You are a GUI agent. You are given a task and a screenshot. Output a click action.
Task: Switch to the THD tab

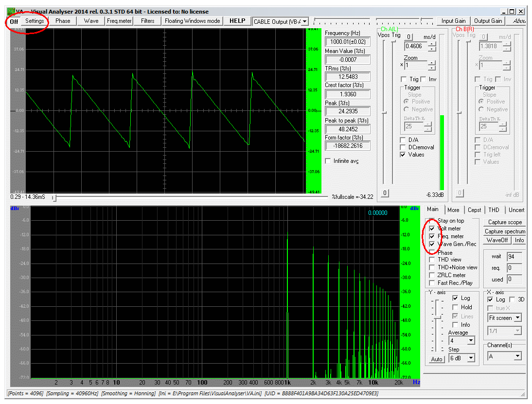(x=494, y=210)
